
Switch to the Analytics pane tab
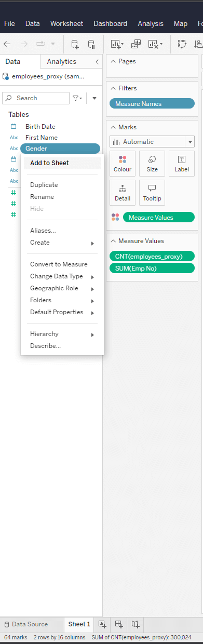click(62, 61)
